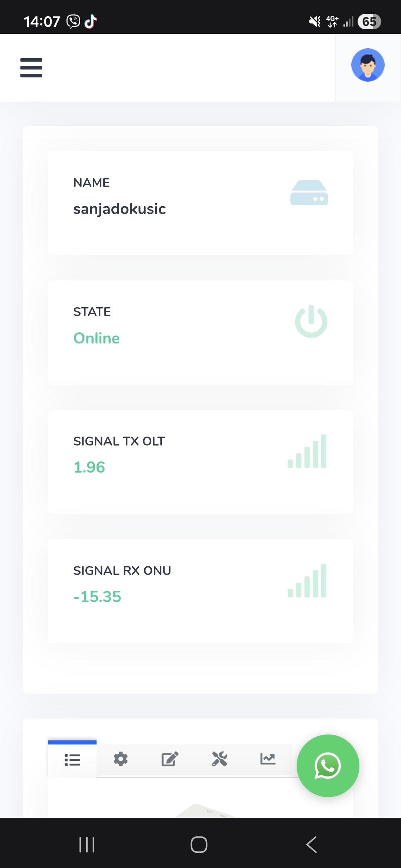
Task: Click the Online state value
Action: tap(97, 338)
